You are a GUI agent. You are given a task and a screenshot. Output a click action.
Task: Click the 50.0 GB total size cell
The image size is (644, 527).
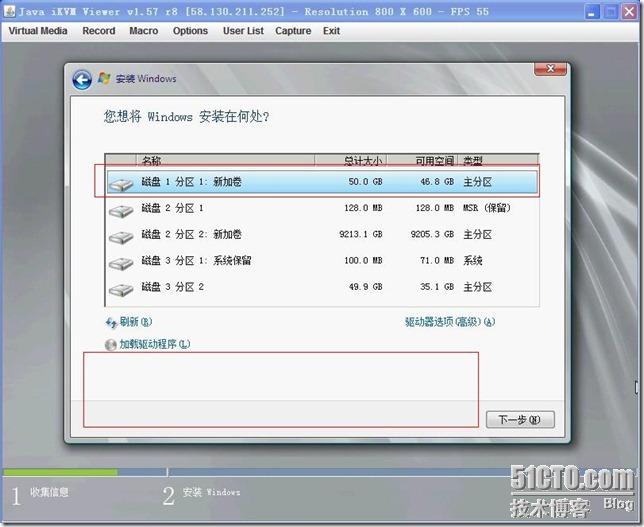(366, 182)
